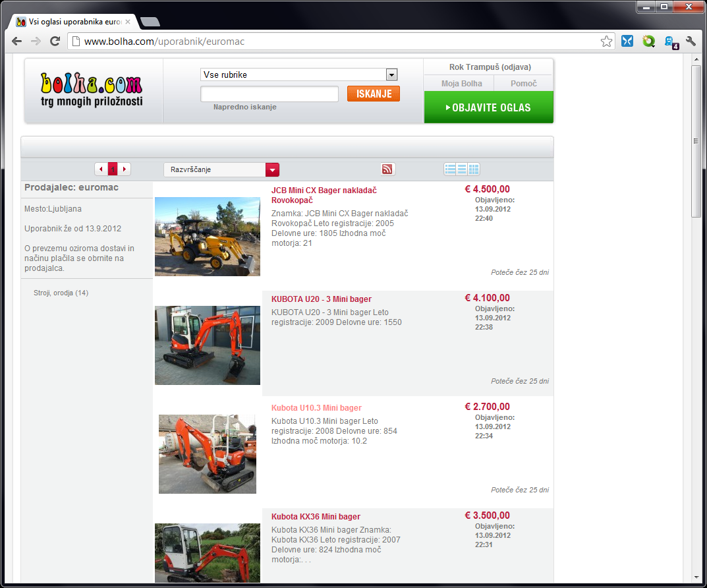Image resolution: width=707 pixels, height=588 pixels.
Task: Go to next page with right arrow
Action: (x=125, y=169)
